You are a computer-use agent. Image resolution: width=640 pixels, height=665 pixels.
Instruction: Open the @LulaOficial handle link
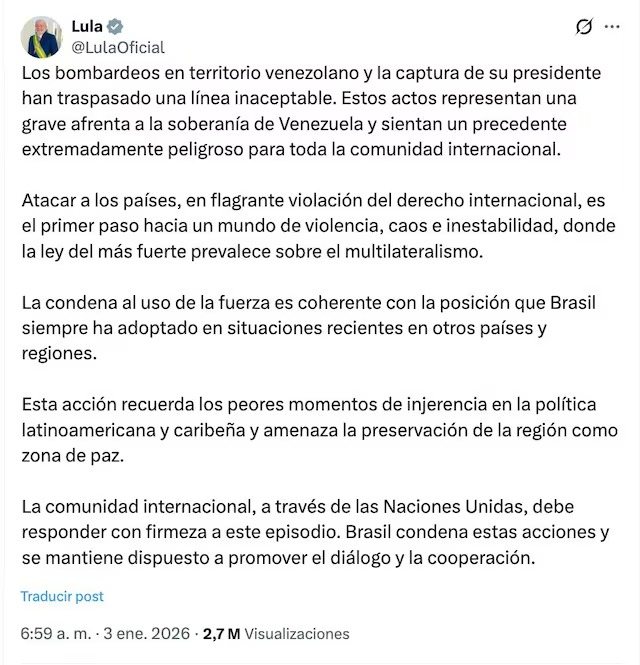click(118, 47)
